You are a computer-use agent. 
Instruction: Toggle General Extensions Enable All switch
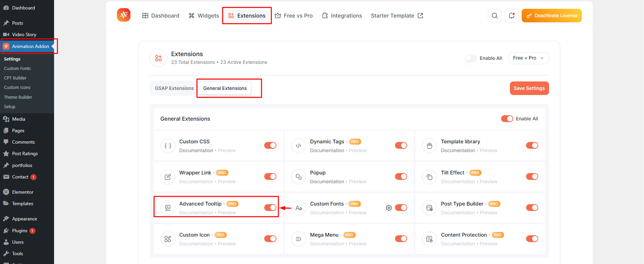tap(507, 119)
